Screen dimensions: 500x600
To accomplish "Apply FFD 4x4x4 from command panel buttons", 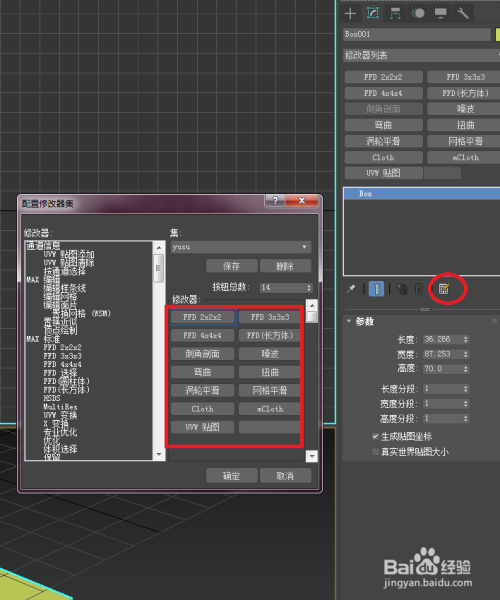I will 383,93.
